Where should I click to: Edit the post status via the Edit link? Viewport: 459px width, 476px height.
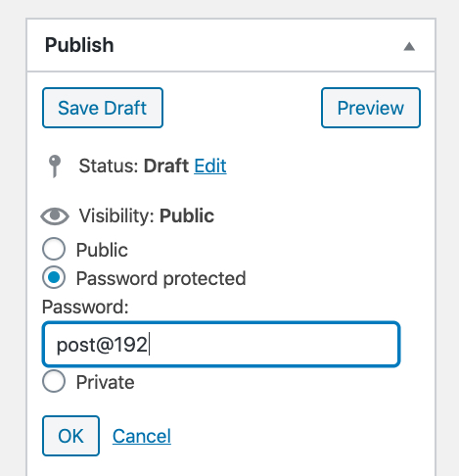[x=210, y=166]
